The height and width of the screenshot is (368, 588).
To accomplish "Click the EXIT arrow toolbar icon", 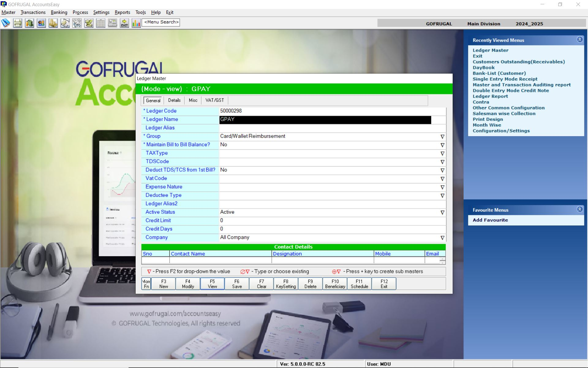I will coord(124,23).
